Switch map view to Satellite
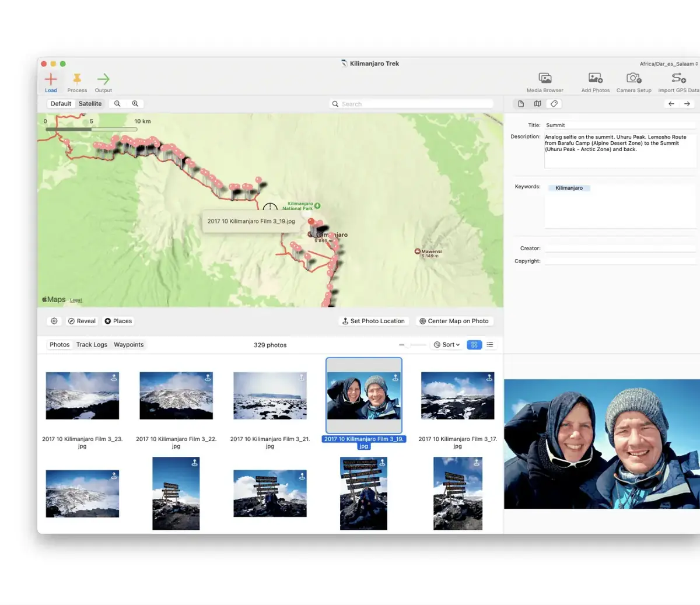700x605 pixels. [90, 103]
